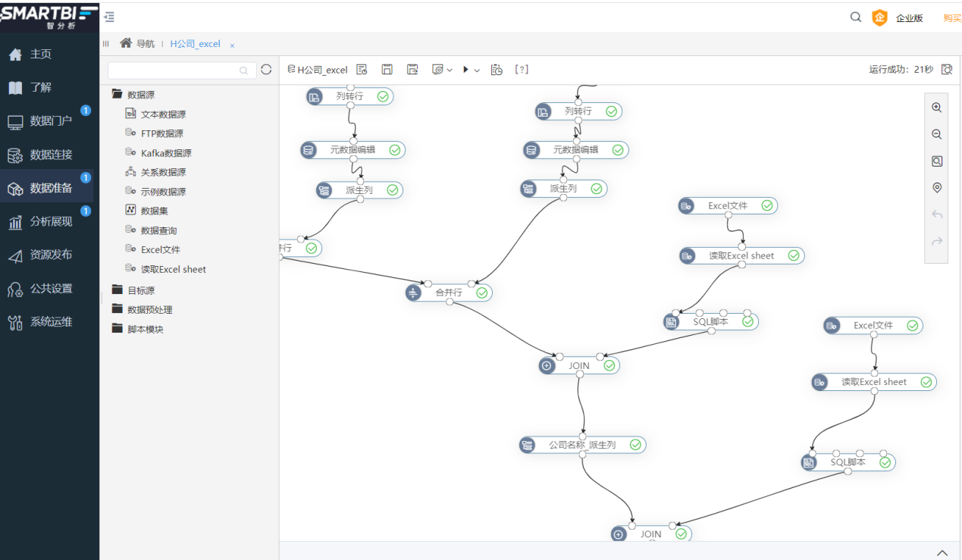Save the H公司_excel data flow
962x560 pixels.
pos(387,70)
